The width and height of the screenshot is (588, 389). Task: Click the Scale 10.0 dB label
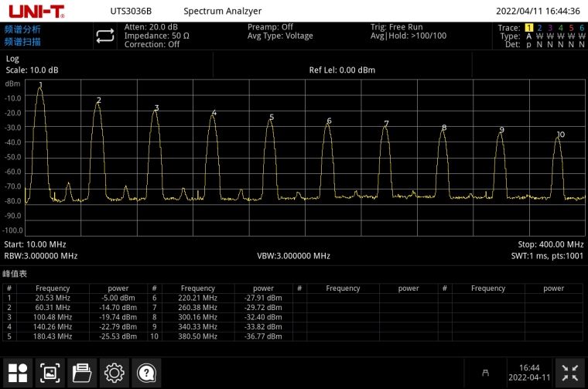32,70
